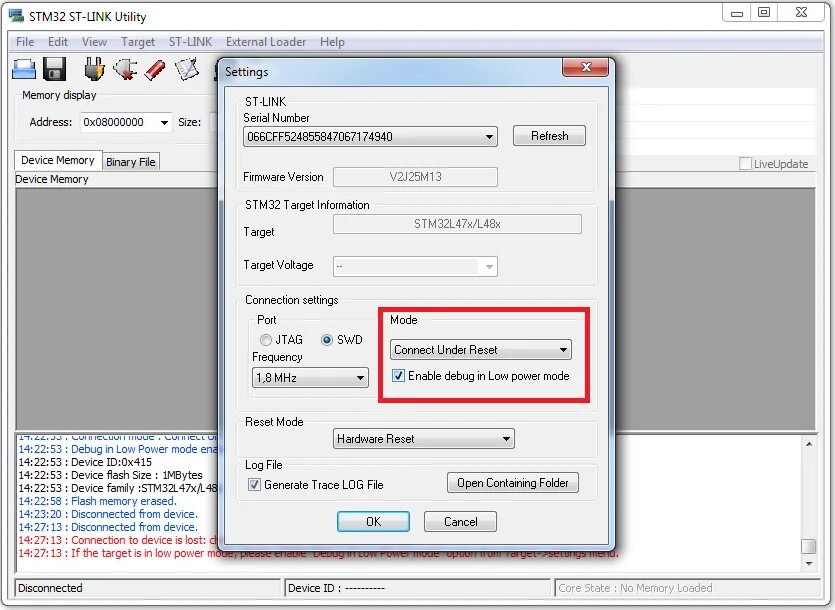Screen dimensions: 835x610
Task: Open the Target menu
Action: (138, 42)
